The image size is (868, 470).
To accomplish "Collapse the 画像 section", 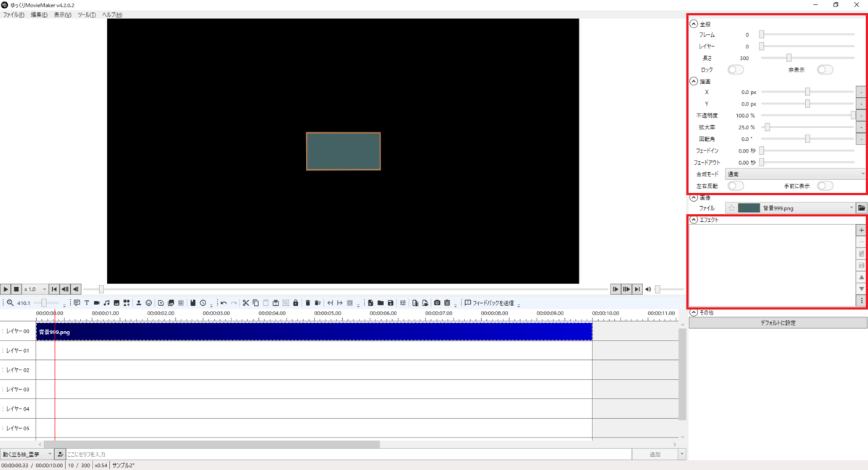I will (694, 197).
